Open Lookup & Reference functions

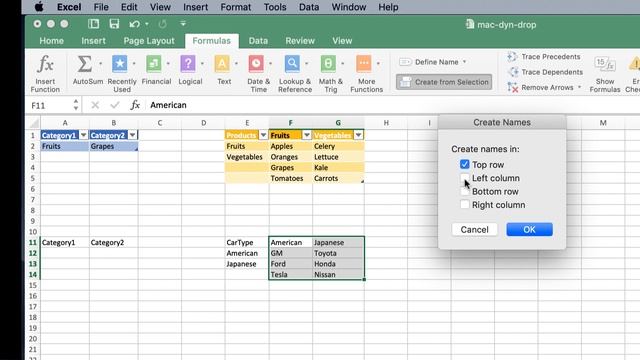pyautogui.click(x=295, y=73)
